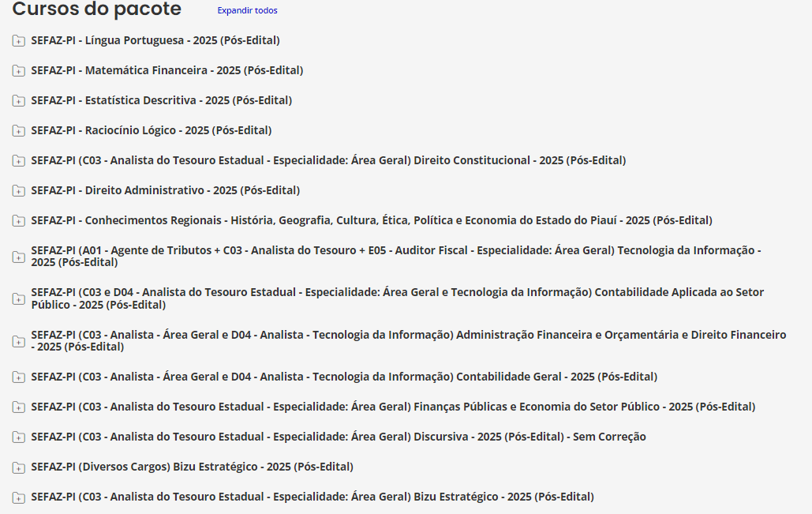
Task: Expand the Contabilidade Geral 2025 course
Action: [x=18, y=377]
